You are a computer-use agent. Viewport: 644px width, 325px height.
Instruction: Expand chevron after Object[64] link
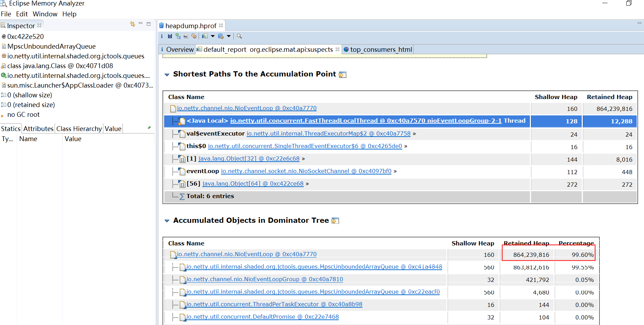307,184
